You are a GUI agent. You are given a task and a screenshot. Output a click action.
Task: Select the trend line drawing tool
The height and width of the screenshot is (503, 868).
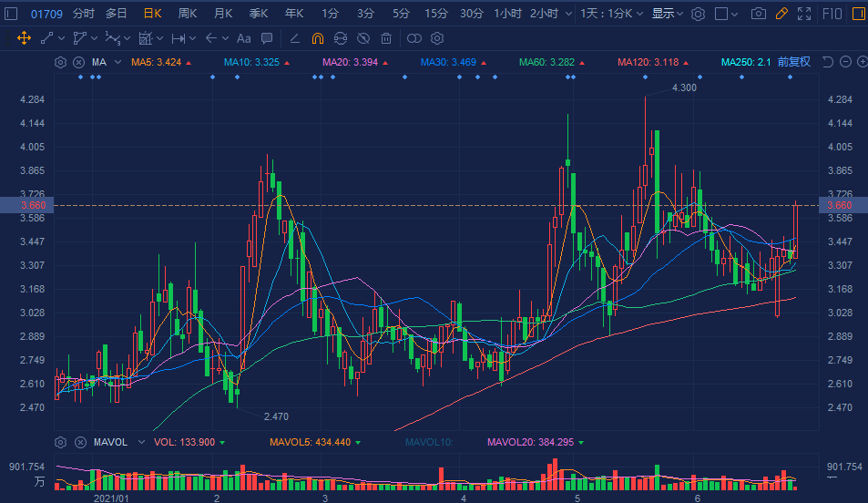click(46, 38)
